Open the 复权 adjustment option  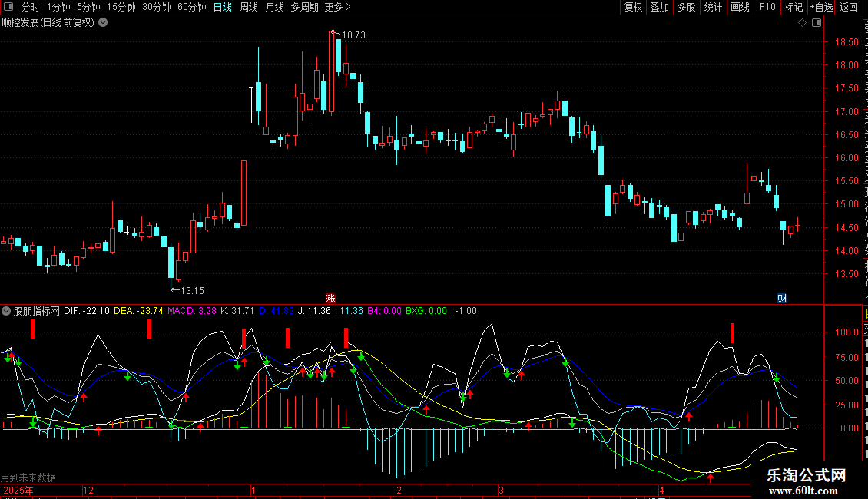coord(633,7)
